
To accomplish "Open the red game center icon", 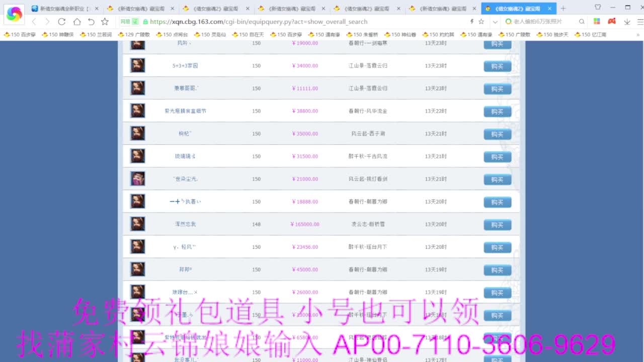I will click(611, 22).
